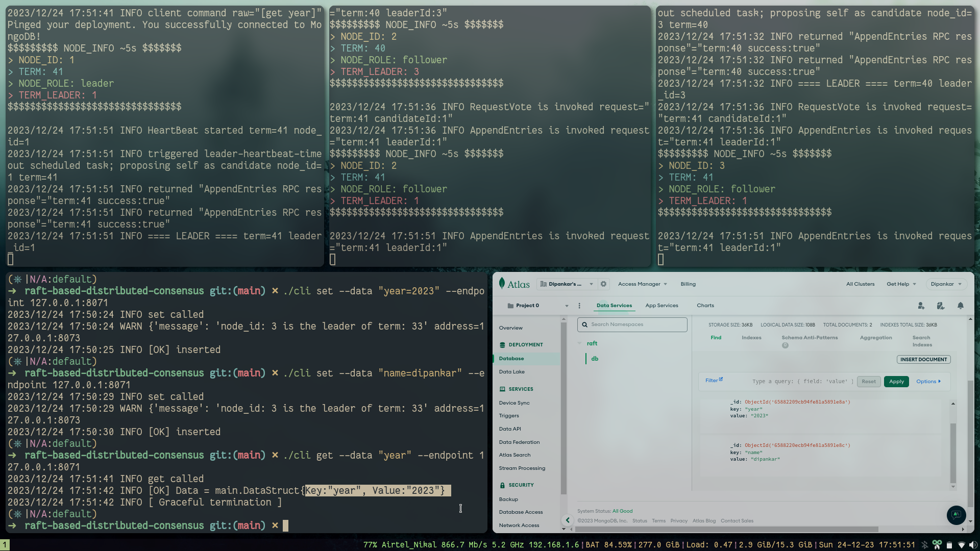Select the App Services tab in Atlas
Image resolution: width=980 pixels, height=551 pixels.
point(661,306)
